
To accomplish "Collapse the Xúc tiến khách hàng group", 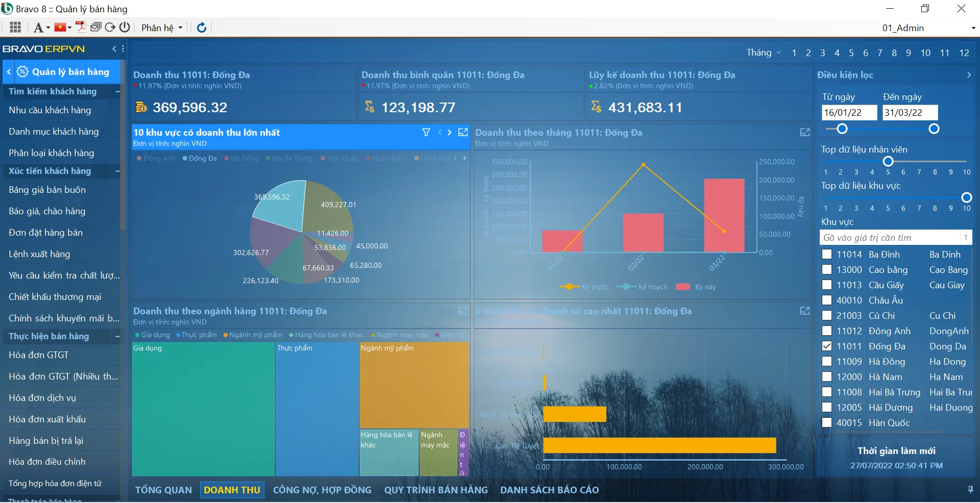I will (x=117, y=171).
